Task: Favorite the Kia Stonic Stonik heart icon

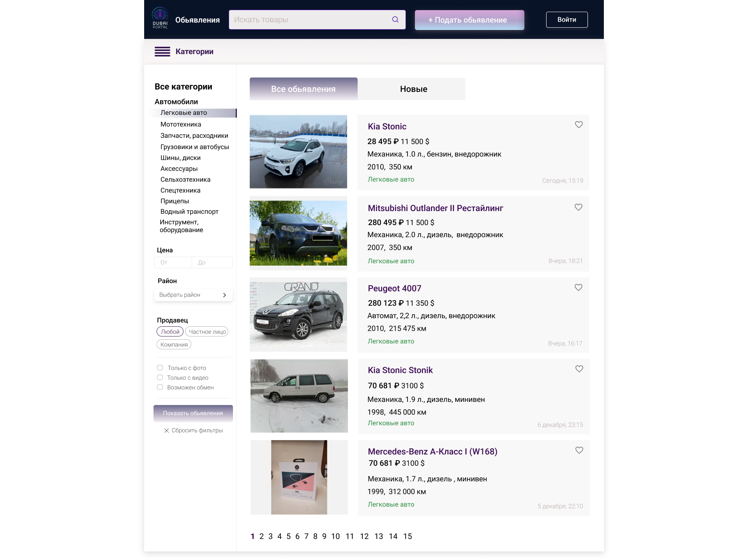Action: (x=579, y=369)
